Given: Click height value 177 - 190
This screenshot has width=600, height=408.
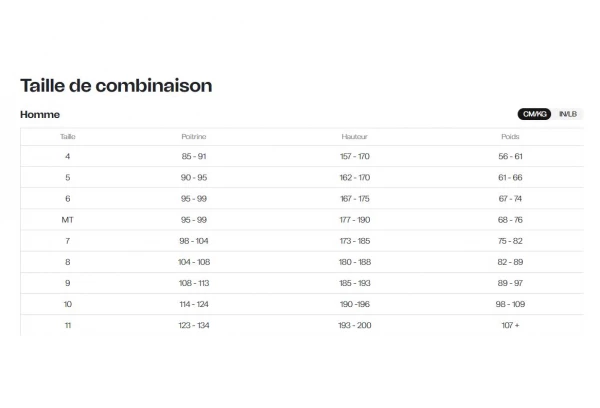Looking at the screenshot, I should coord(355,220).
